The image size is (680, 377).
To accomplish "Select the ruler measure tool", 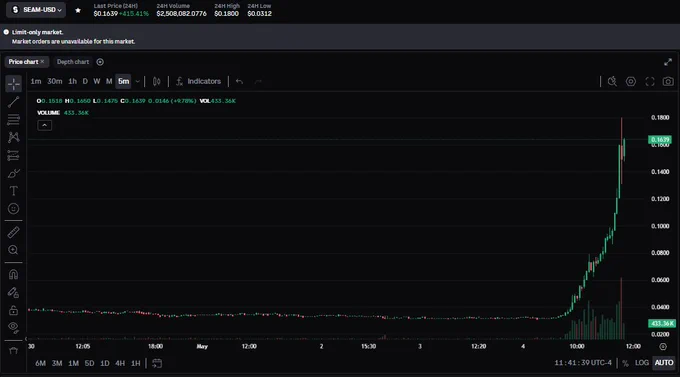I will click(x=13, y=232).
